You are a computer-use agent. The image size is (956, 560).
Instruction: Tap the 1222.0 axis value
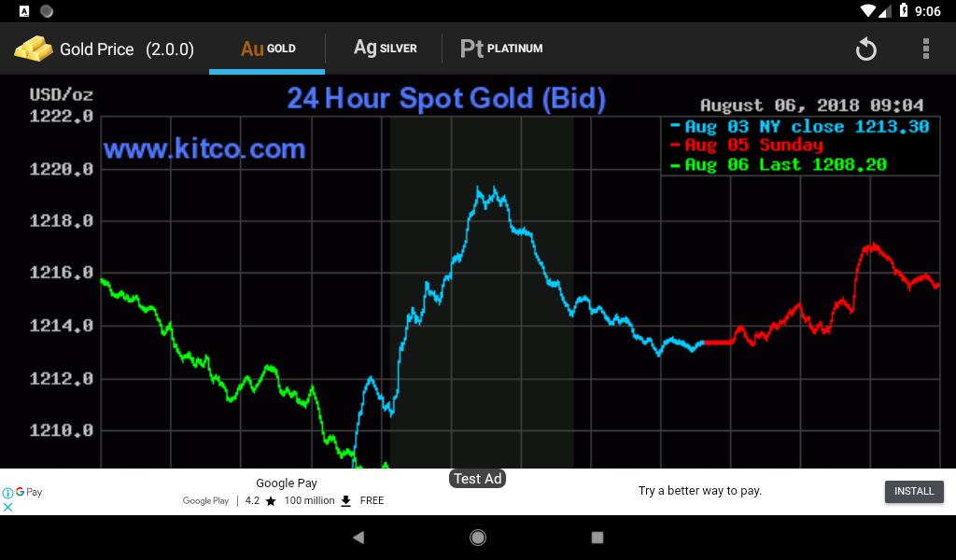pos(61,116)
